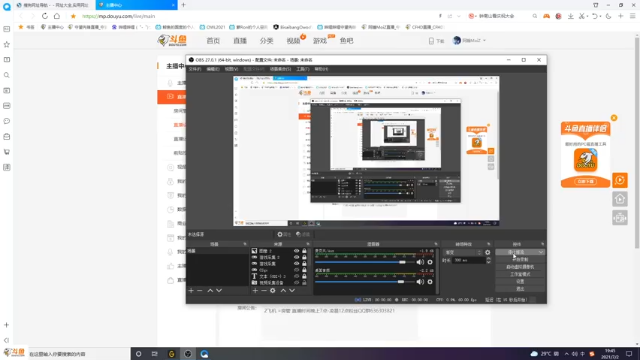Close the Douyu live companion ad
640x360 pixels.
(x=614, y=118)
